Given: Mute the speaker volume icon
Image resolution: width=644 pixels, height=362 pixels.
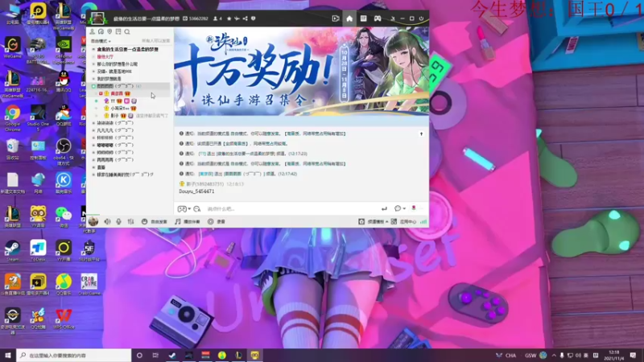Looking at the screenshot, I should coord(107,222).
